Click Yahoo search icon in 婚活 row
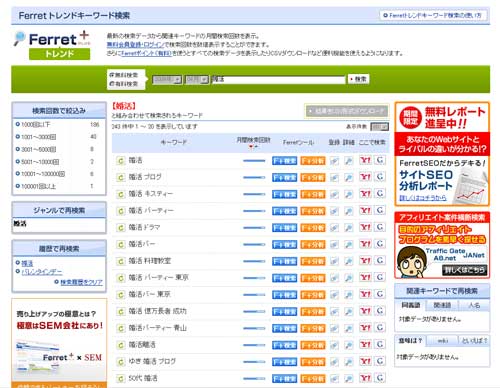Viewport: 500px width, 388px height. tap(365, 160)
